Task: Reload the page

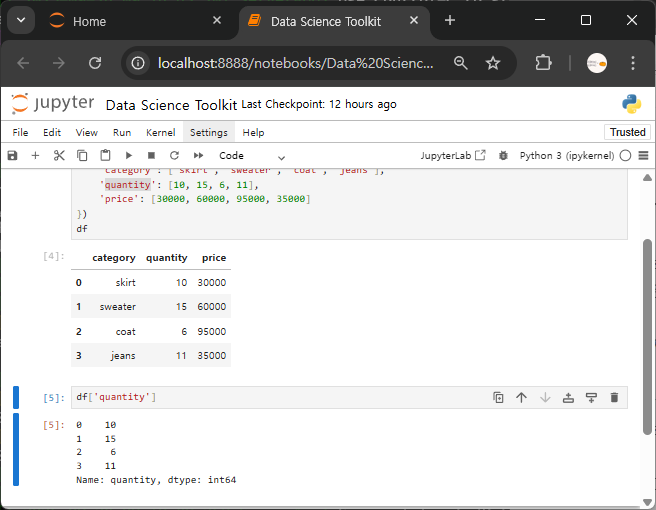Action: pyautogui.click(x=95, y=63)
